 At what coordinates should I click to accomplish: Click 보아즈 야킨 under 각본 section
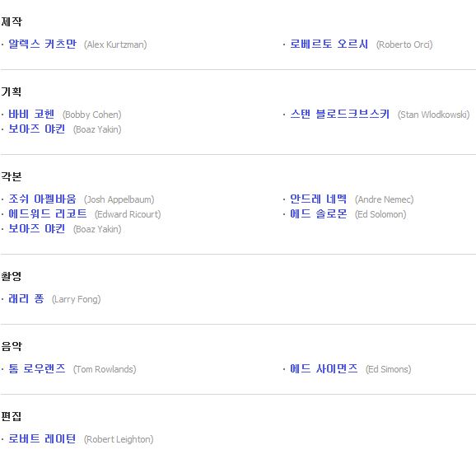tap(37, 229)
